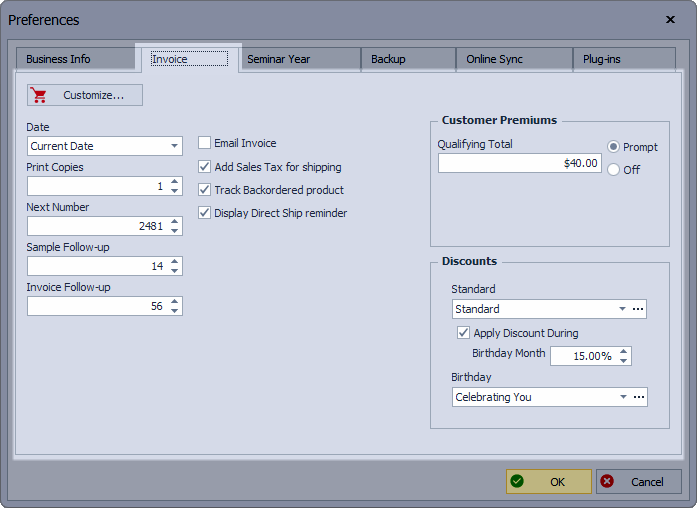
Task: Select the Prompt radio button
Action: (613, 147)
